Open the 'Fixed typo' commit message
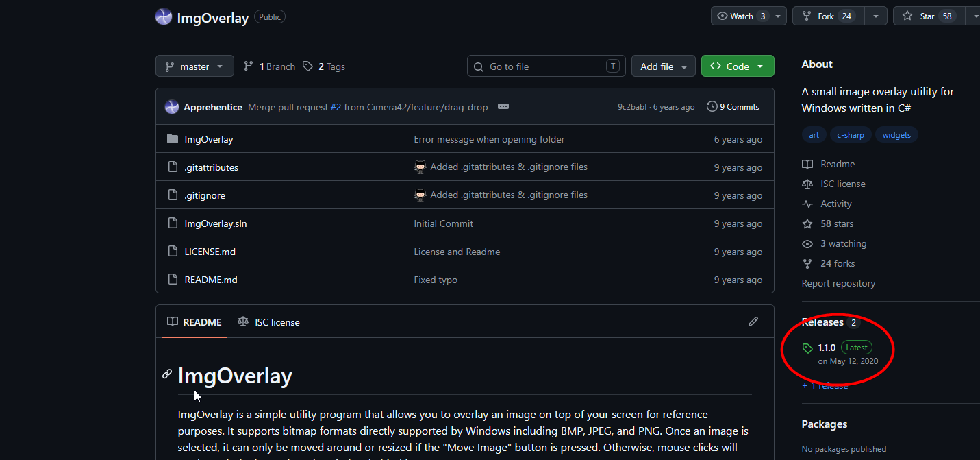This screenshot has width=980, height=460. tap(436, 280)
